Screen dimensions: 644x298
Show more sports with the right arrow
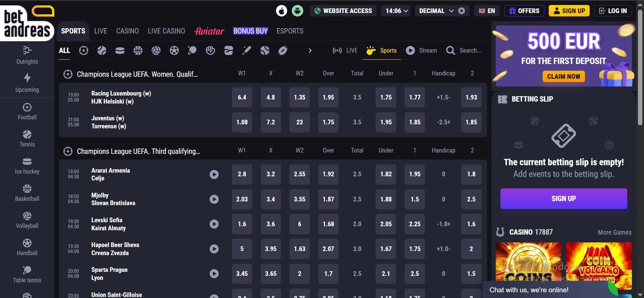[310, 51]
